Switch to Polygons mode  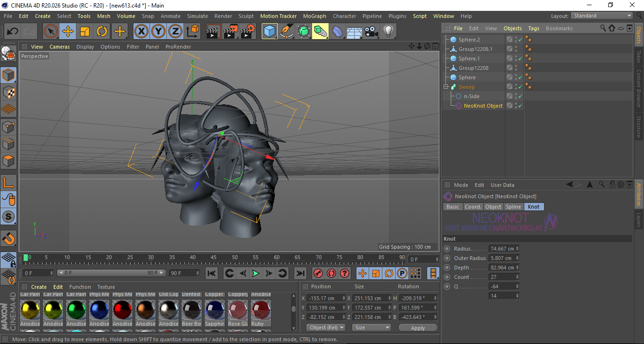coord(8,161)
